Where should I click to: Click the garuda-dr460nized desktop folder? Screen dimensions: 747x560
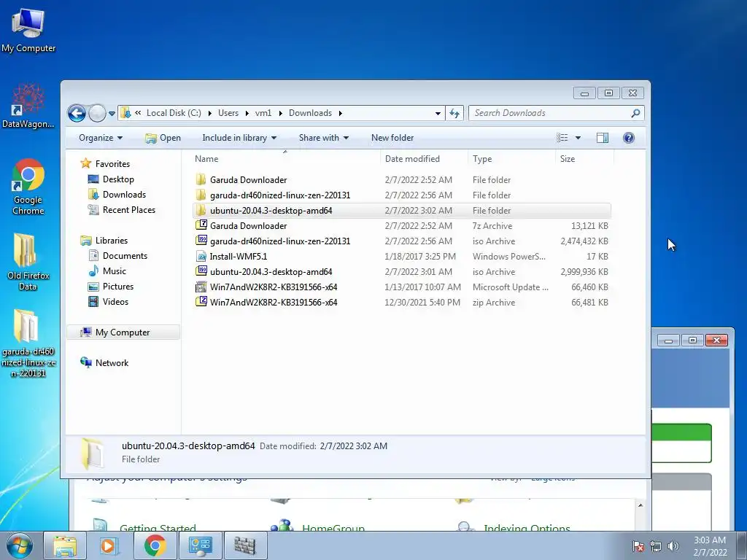point(28,343)
